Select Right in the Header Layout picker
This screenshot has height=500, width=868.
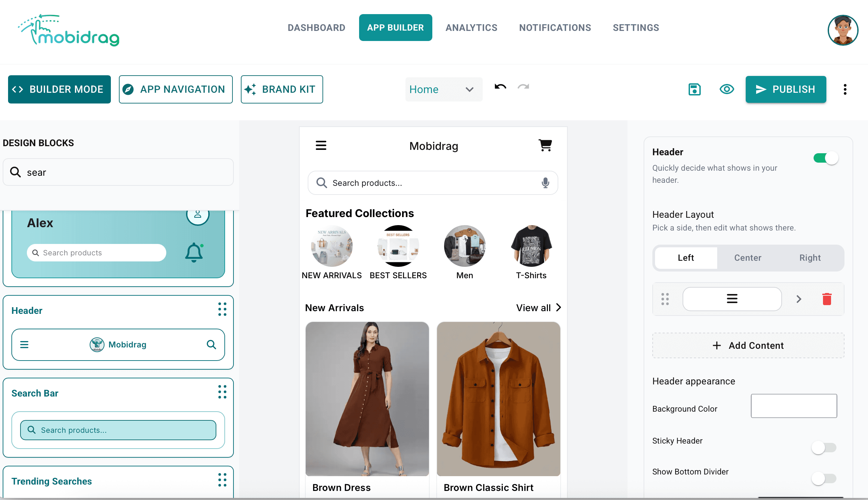coord(810,257)
